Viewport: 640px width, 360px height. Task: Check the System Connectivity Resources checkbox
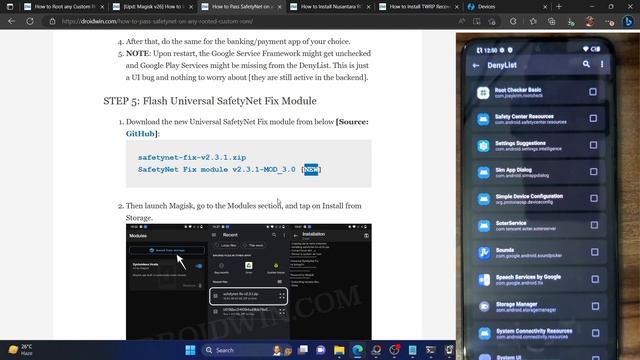click(x=596, y=333)
